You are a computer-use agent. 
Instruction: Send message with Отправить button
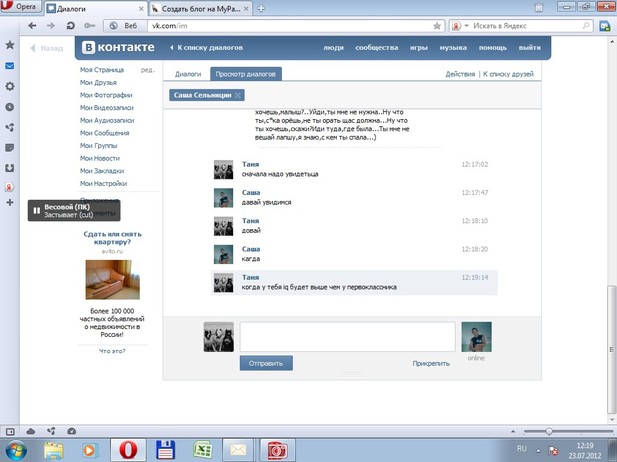point(266,363)
